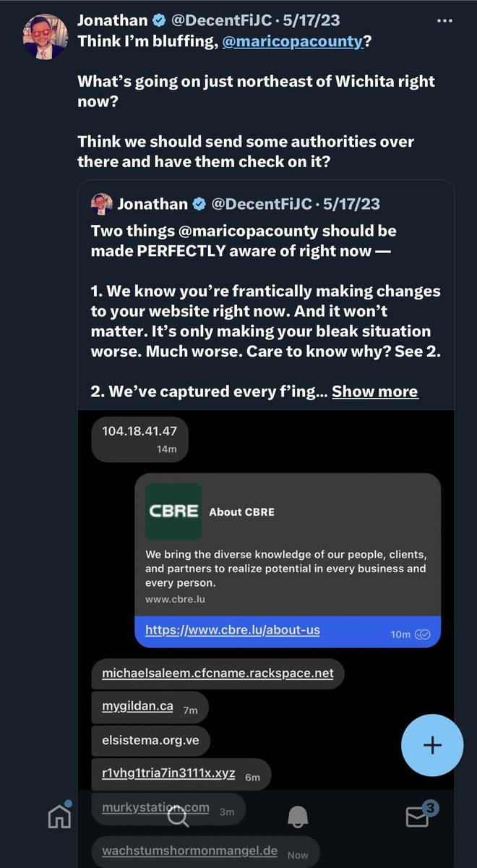
Task: Tap Jonathan's profile avatar at top
Action: click(x=46, y=35)
